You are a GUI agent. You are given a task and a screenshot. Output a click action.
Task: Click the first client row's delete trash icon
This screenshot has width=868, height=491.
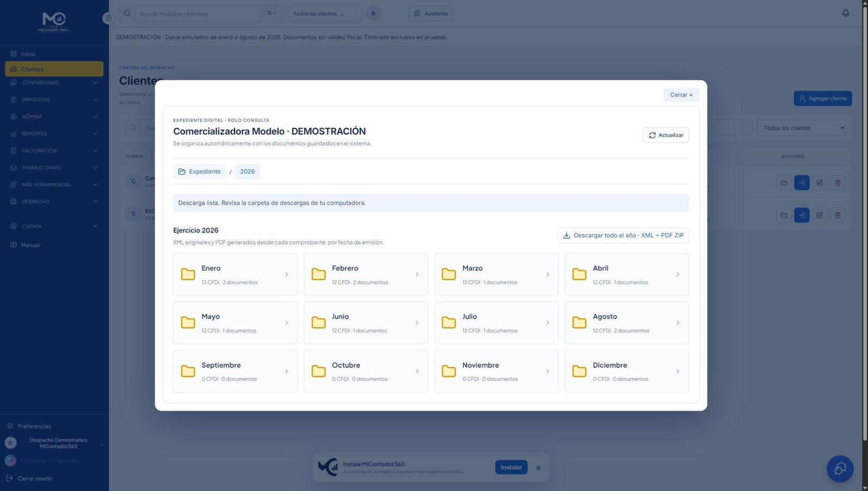coord(838,183)
